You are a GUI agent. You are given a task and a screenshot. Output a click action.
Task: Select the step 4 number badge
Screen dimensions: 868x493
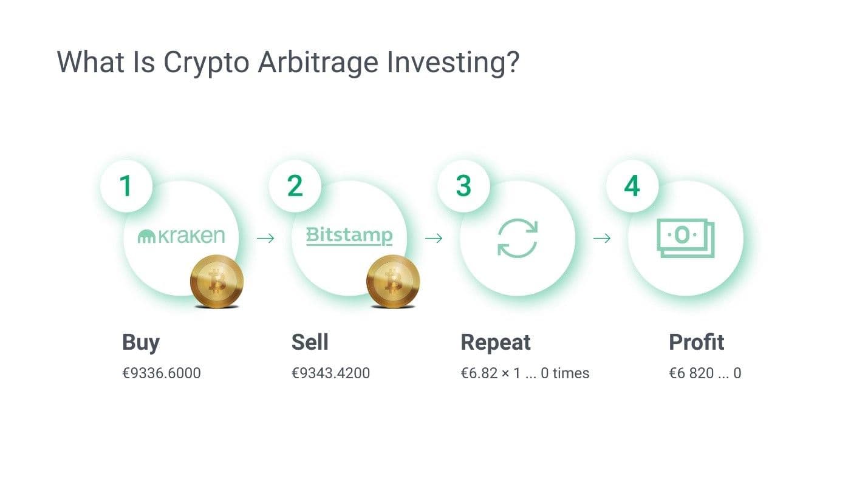coord(632,185)
